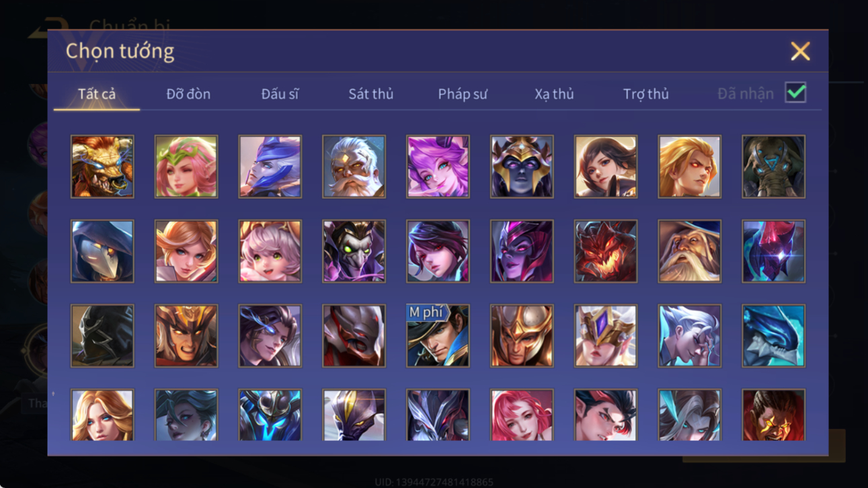Select the golden lion beast hero portrait

point(102,167)
